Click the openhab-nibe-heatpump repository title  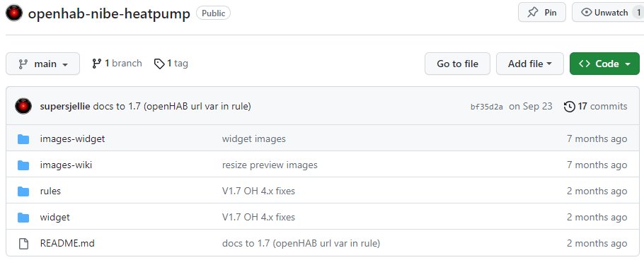click(109, 13)
